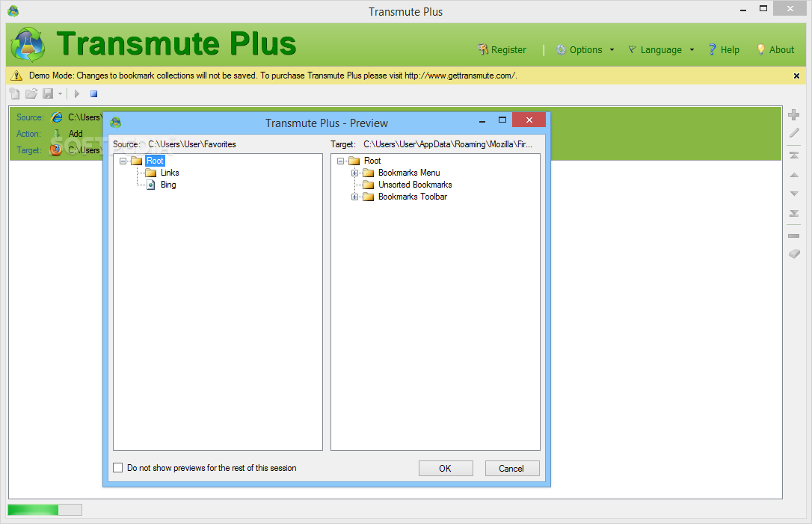Expand the Options dropdown arrow
812x524 pixels.
click(x=612, y=49)
